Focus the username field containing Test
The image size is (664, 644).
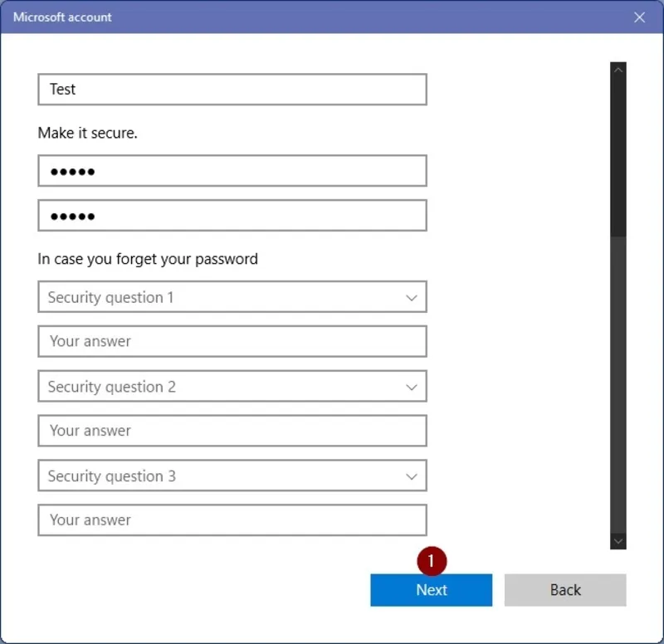tap(232, 90)
